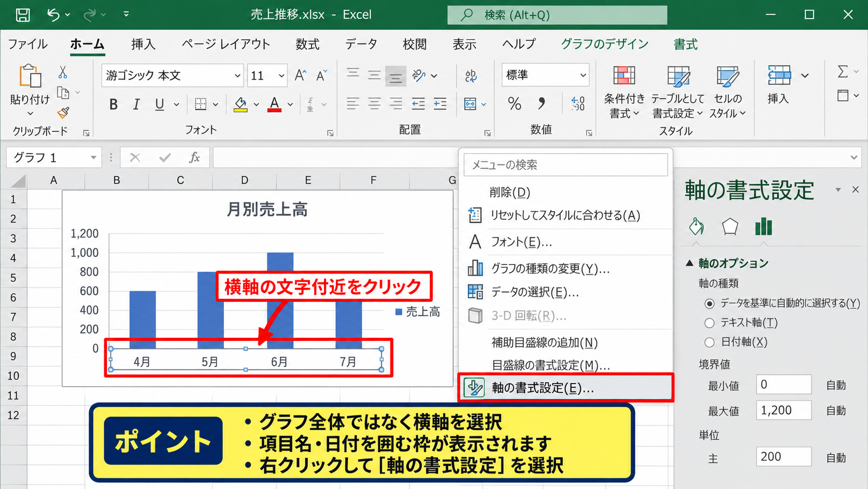Viewport: 868px width, 489px height.
Task: Click 自動 next to the 最大値 field
Action: (x=836, y=411)
